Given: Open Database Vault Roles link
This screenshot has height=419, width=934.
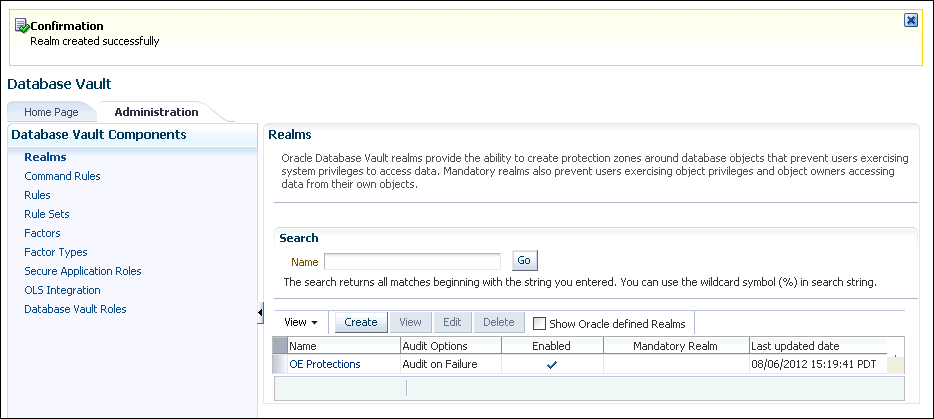Looking at the screenshot, I should (x=75, y=309).
